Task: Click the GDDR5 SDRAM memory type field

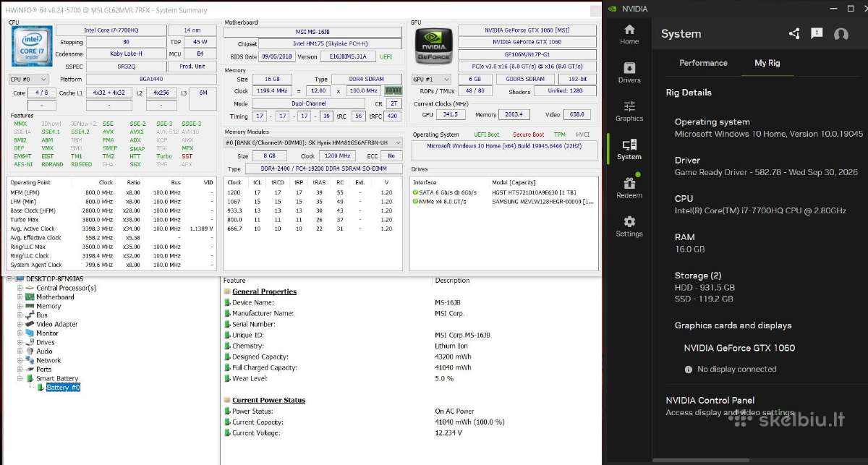Action: pos(526,79)
